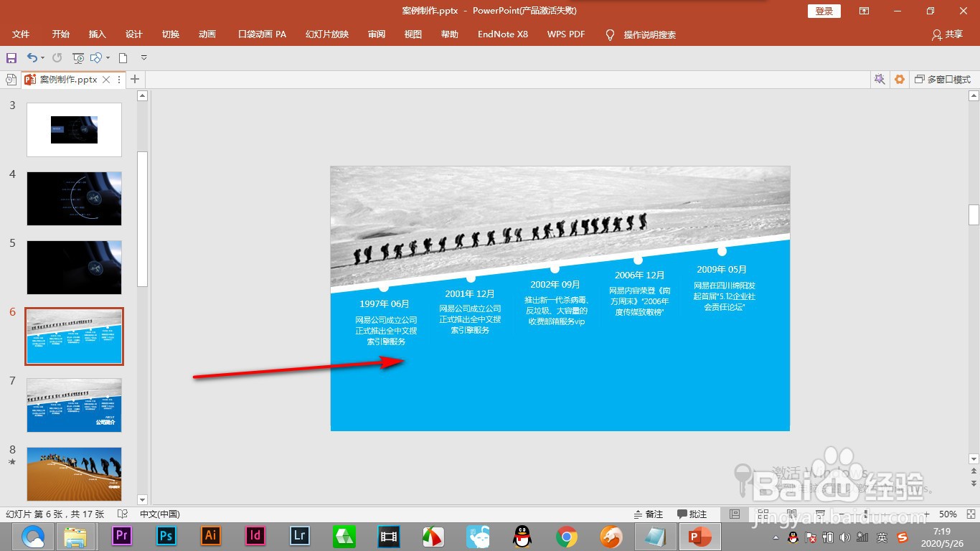Image resolution: width=980 pixels, height=551 pixels.
Task: Open the 案例制作.pptx tab options menu
Action: click(119, 80)
